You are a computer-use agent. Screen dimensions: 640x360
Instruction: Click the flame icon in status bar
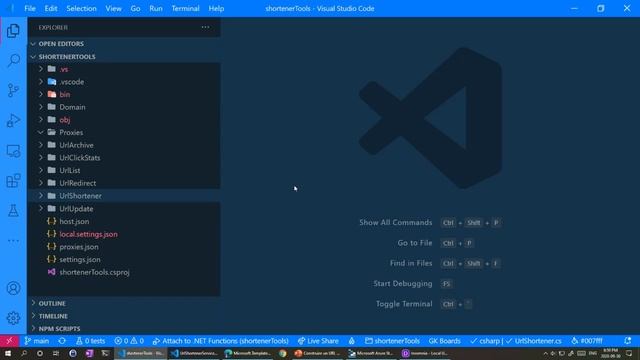coord(351,341)
